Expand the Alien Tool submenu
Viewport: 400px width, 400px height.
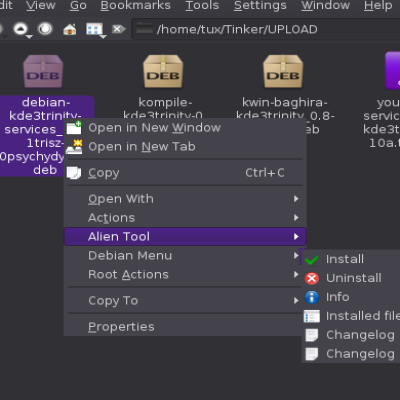click(x=185, y=237)
